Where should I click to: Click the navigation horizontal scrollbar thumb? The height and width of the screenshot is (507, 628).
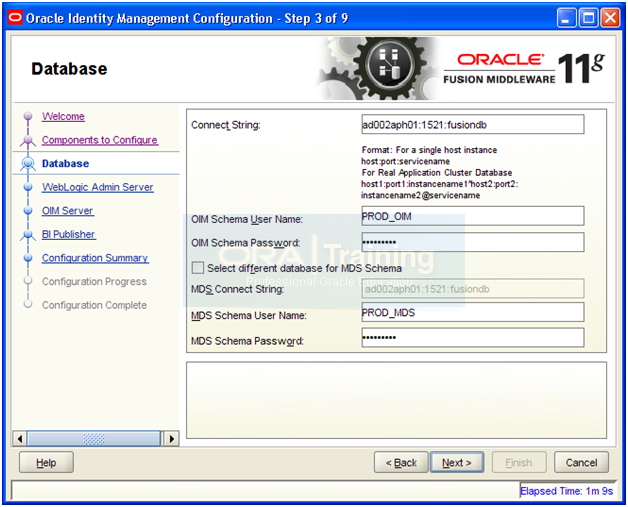click(94, 439)
